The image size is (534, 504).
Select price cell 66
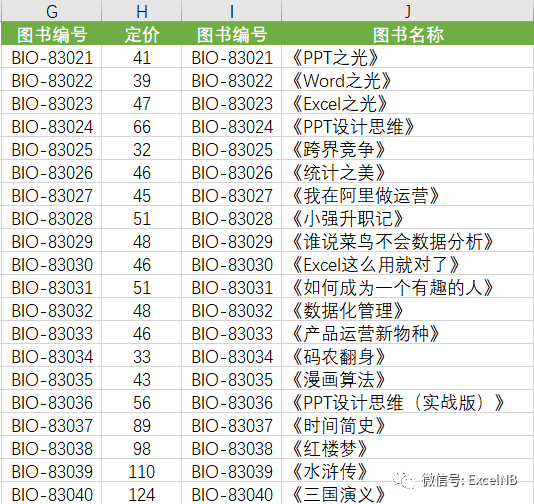(142, 126)
